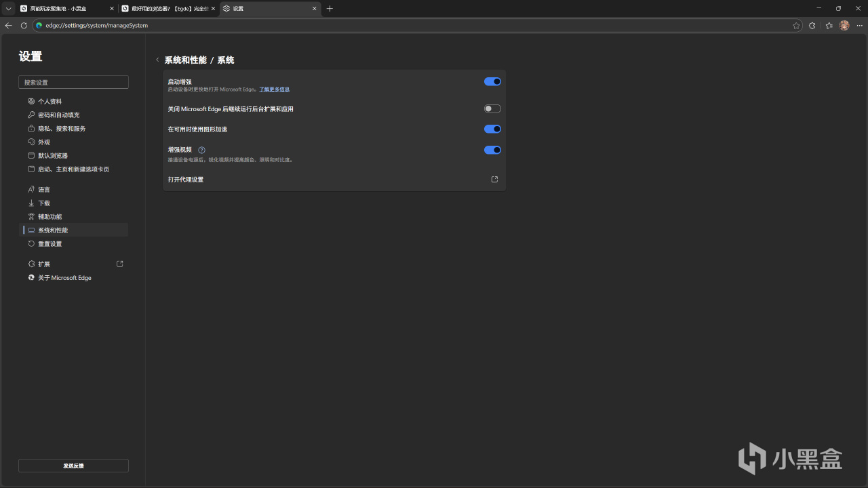
Task: Open 关于 Microsoft Edge page
Action: [x=73, y=278]
